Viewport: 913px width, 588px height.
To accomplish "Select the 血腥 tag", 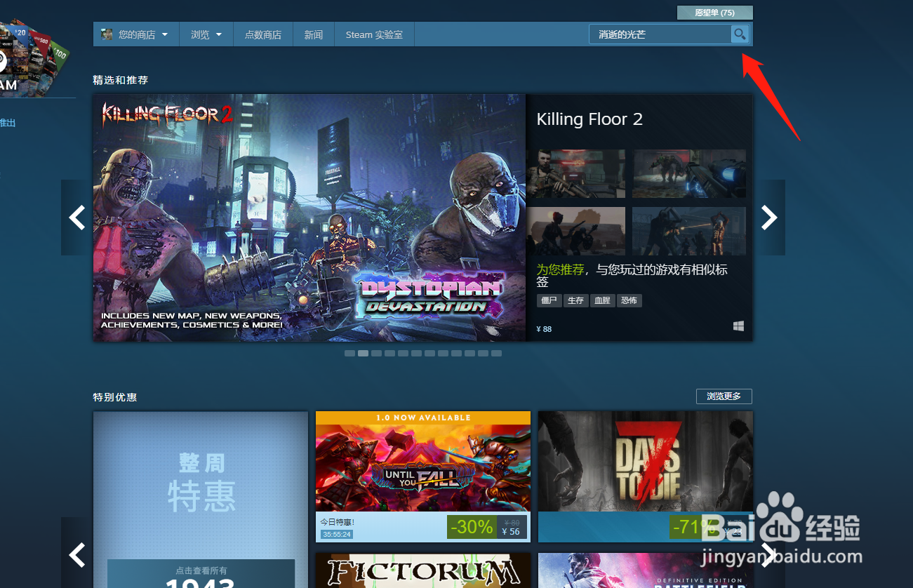I will [602, 300].
